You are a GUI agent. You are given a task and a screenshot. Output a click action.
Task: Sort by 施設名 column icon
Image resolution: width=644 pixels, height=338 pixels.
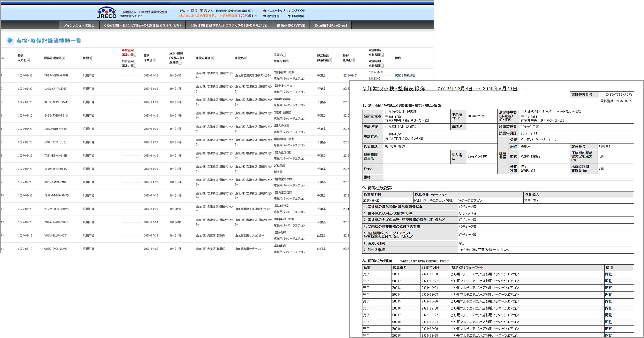[x=245, y=58]
